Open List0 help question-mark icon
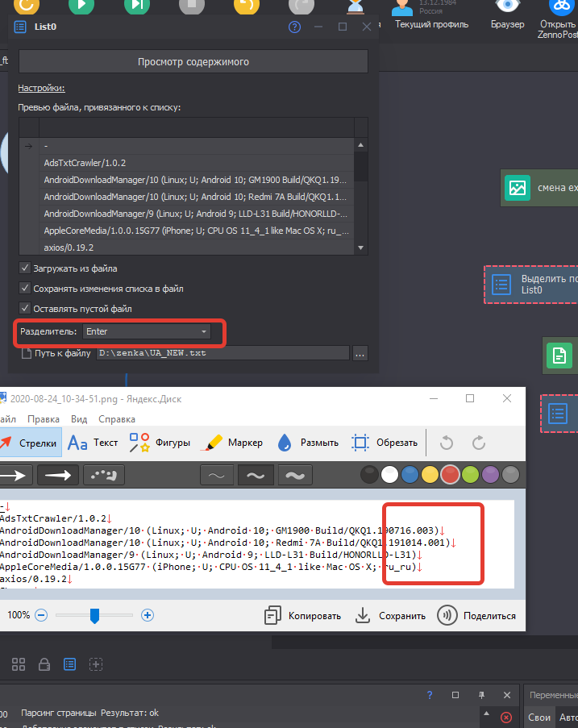578x728 pixels. click(294, 27)
